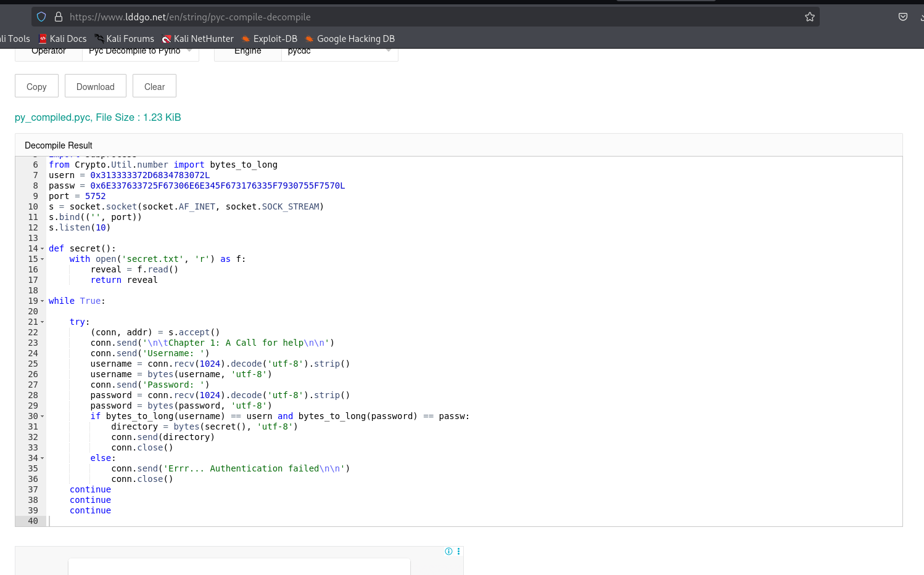This screenshot has width=924, height=575.
Task: Bookmark this page with the star icon
Action: [x=810, y=17]
